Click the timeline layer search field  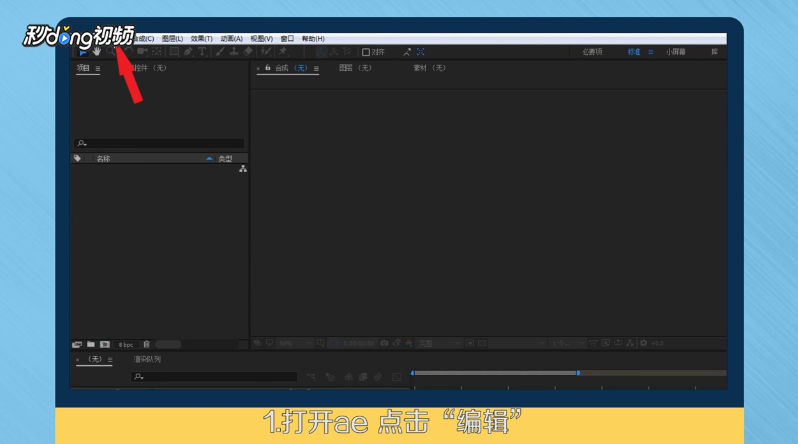click(x=214, y=377)
